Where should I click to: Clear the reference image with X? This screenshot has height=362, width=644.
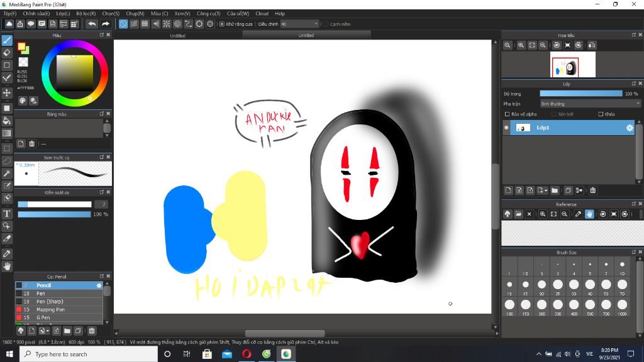point(529,214)
